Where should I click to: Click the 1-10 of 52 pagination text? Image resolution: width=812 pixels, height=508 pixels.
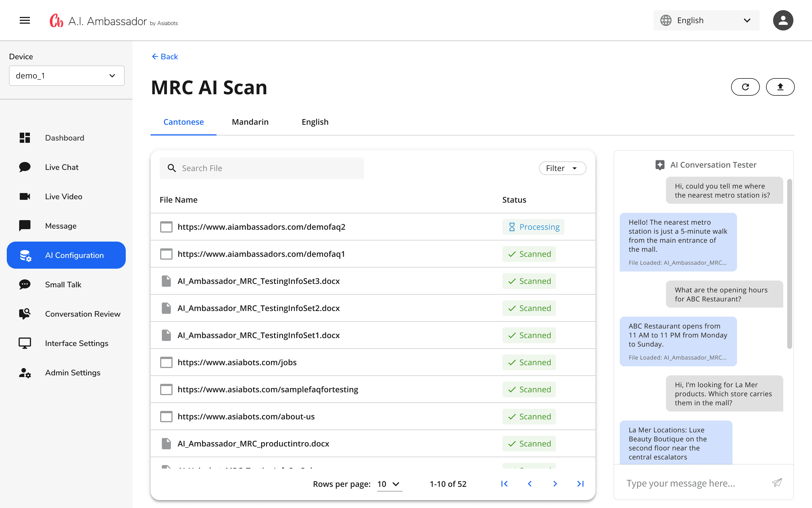448,484
